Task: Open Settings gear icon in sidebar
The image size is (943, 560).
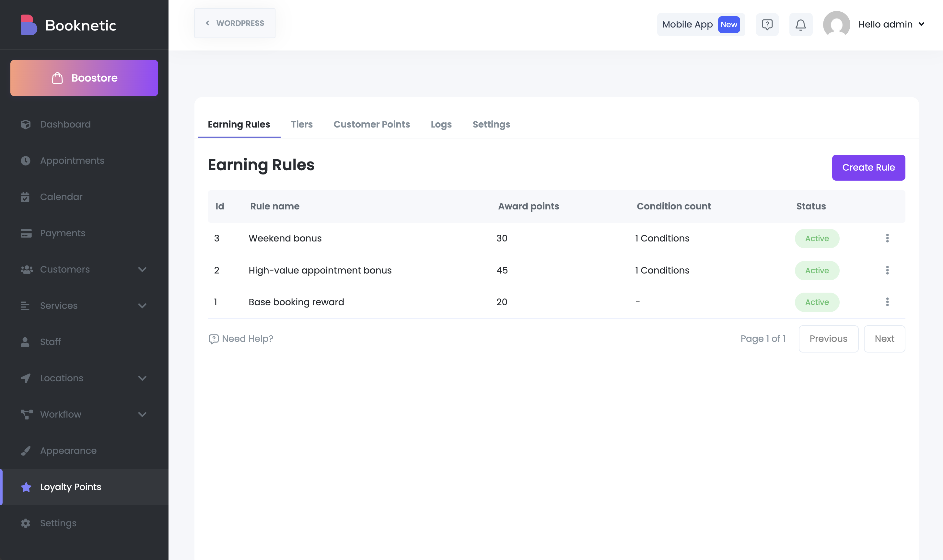Action: pos(25,523)
